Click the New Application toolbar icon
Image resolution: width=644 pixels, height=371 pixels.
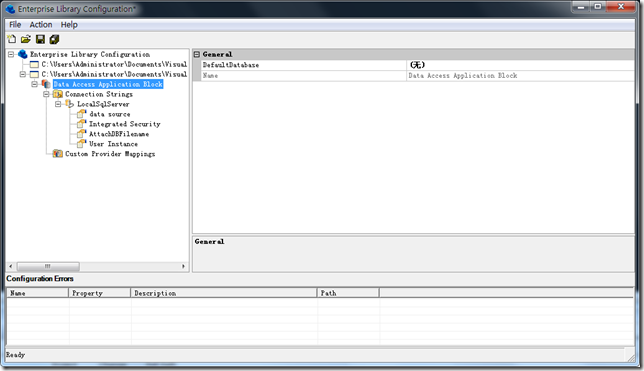tap(12, 39)
